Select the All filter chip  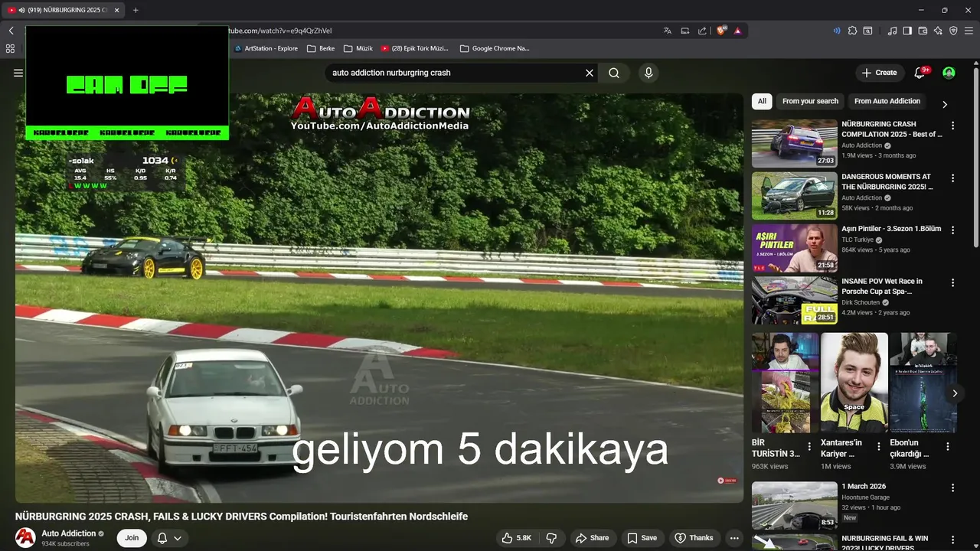coord(762,101)
